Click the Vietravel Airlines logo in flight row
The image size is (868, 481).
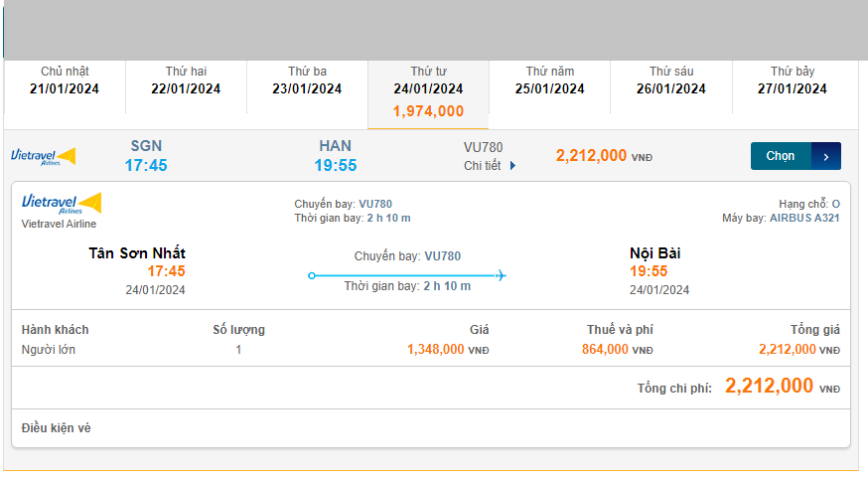[x=43, y=157]
